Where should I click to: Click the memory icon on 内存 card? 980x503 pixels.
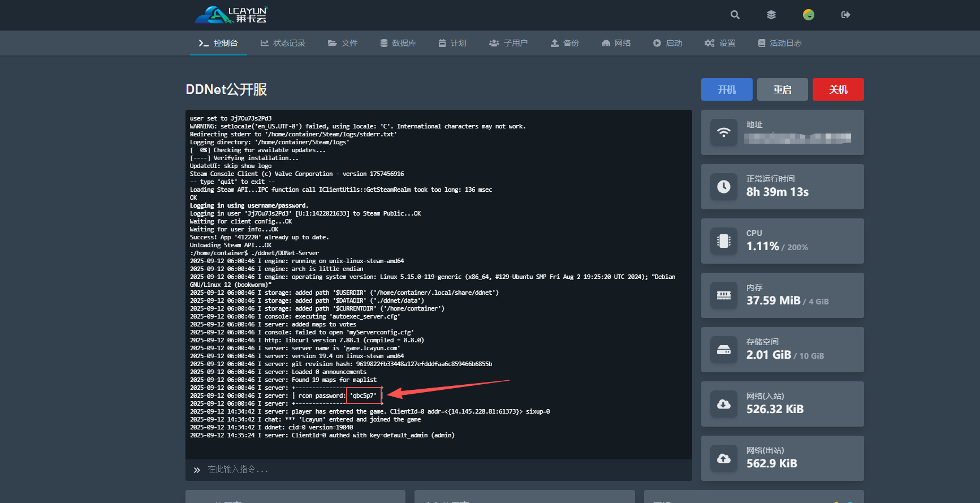click(x=724, y=295)
